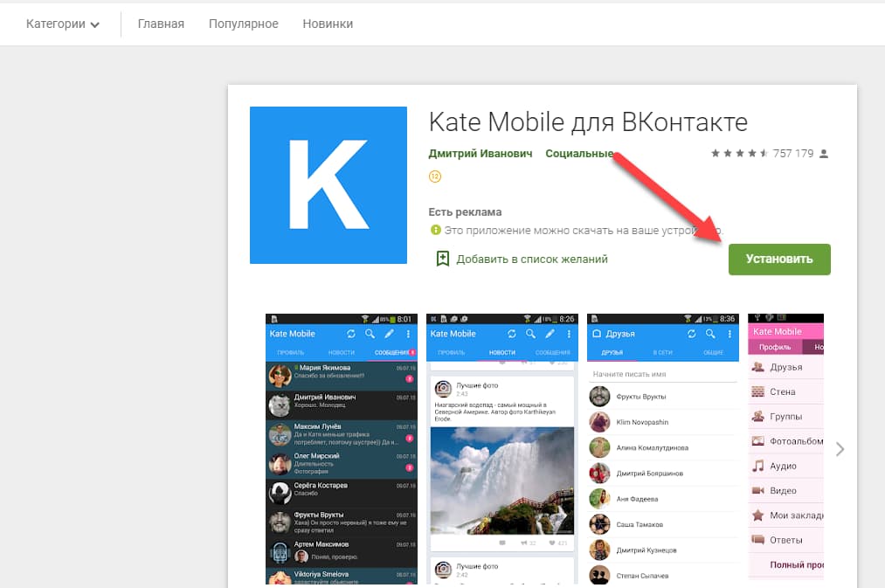
Task: Switch to the Новинки tab
Action: (328, 24)
